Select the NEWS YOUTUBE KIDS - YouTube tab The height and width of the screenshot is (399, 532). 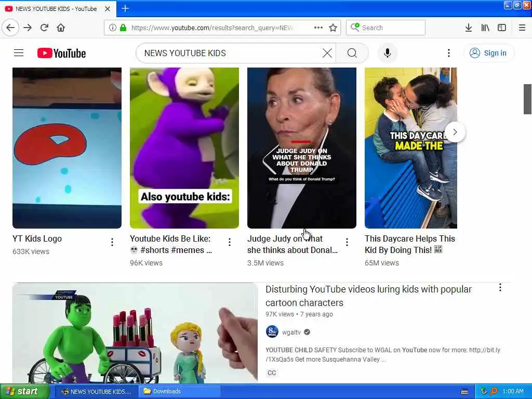click(x=58, y=9)
